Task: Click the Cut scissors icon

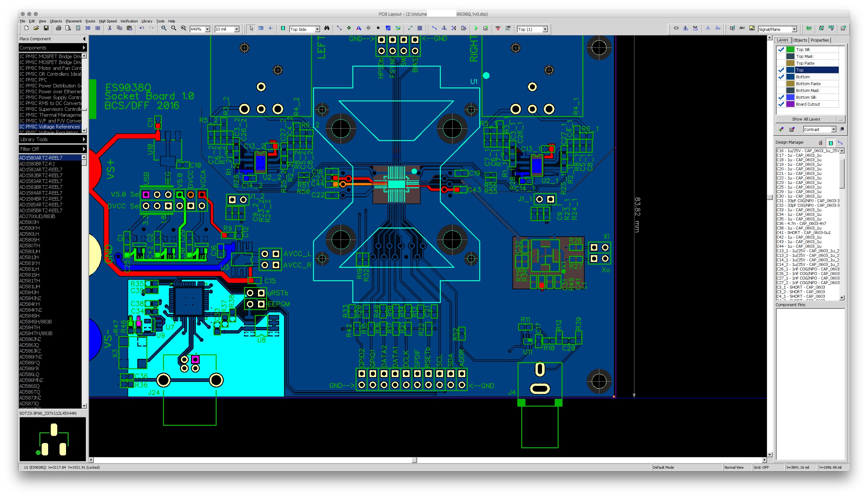Action: (110, 29)
